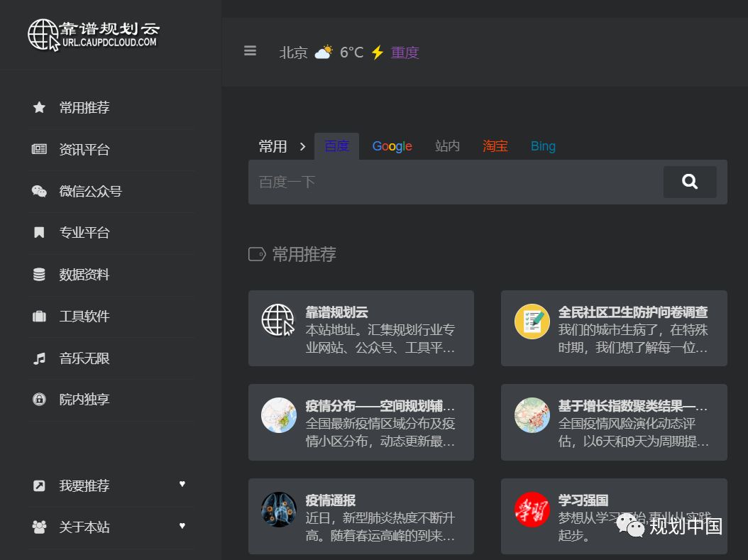Click the globe icon on 靠谱规划云 card
This screenshot has height=560, width=748.
(x=278, y=320)
